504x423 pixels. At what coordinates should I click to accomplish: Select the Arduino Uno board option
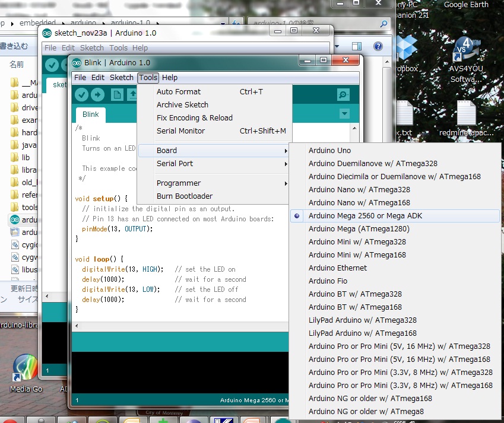click(329, 151)
